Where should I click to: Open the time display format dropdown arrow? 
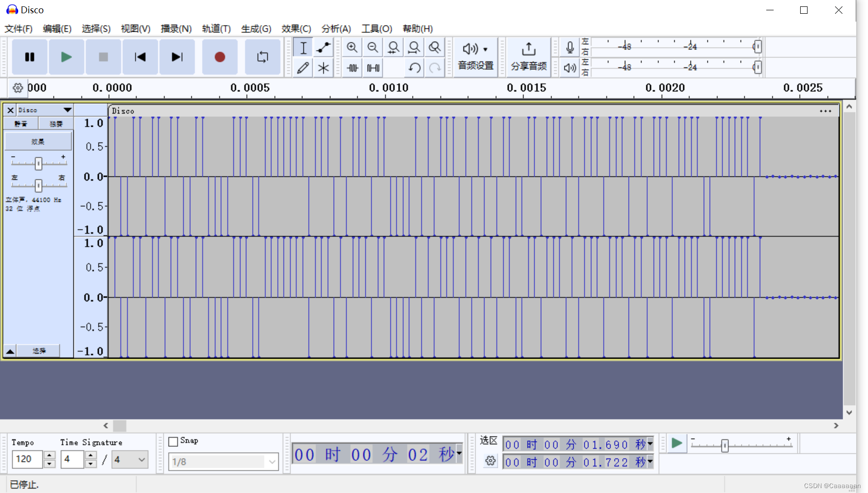[x=459, y=453]
